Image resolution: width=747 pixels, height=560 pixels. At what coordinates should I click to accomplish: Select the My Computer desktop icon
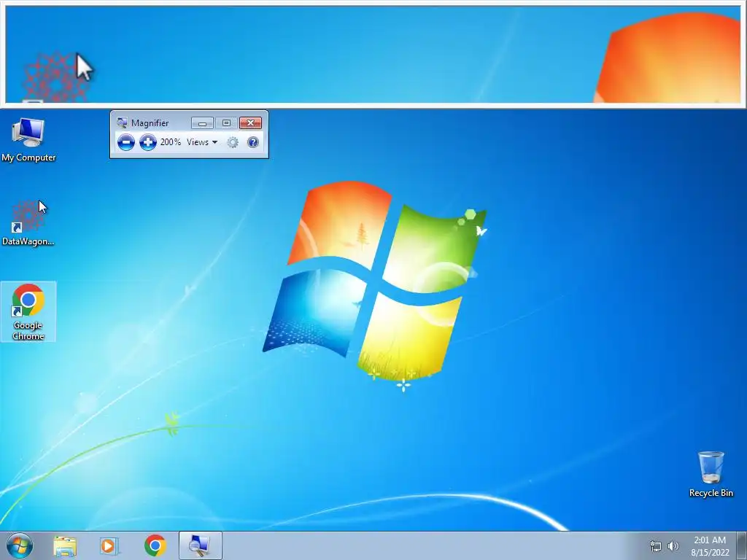pyautogui.click(x=28, y=140)
